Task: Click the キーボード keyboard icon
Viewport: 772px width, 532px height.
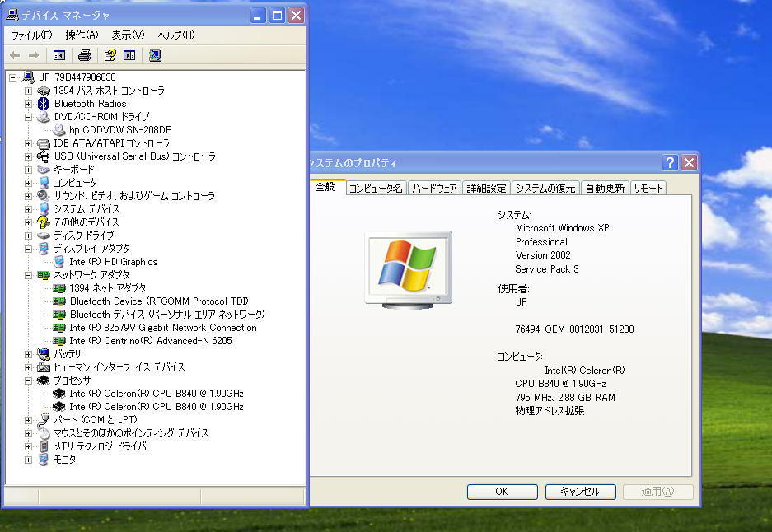Action: (44, 170)
